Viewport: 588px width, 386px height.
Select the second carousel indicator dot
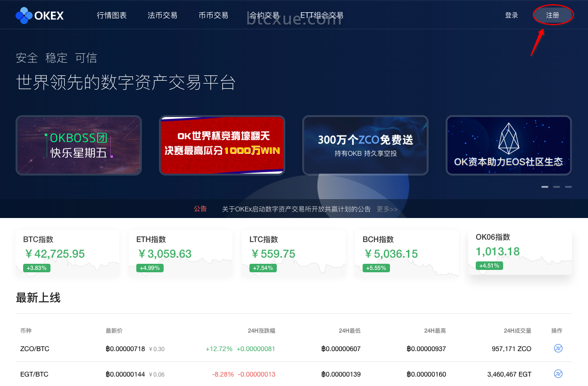pos(556,187)
